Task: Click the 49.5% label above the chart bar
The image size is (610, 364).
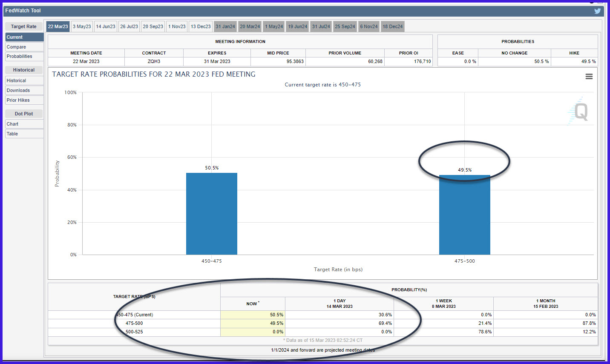Action: [465, 170]
